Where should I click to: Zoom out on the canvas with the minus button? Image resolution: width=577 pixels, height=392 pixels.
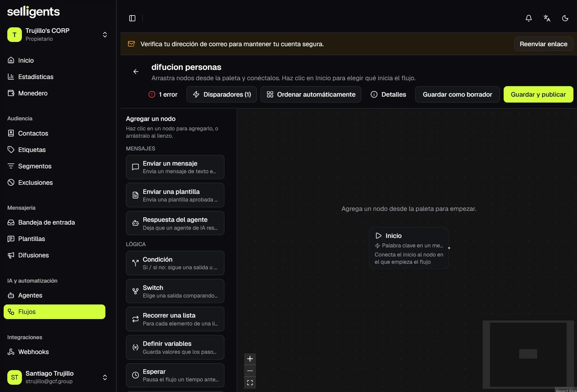250,371
